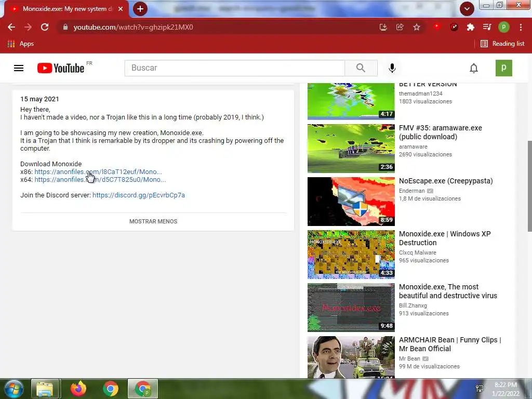
Task: Open Apps from the bookmarks bar
Action: click(21, 44)
